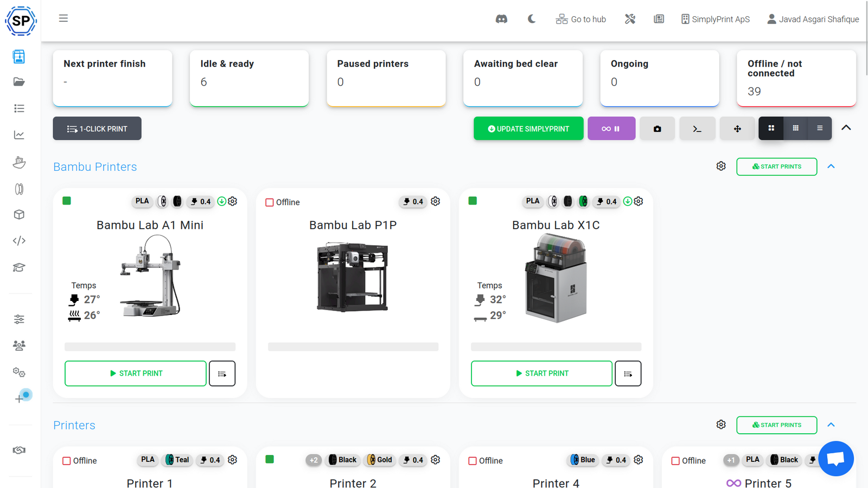
Task: Open the gears configuration sidebar icon
Action: (x=19, y=372)
